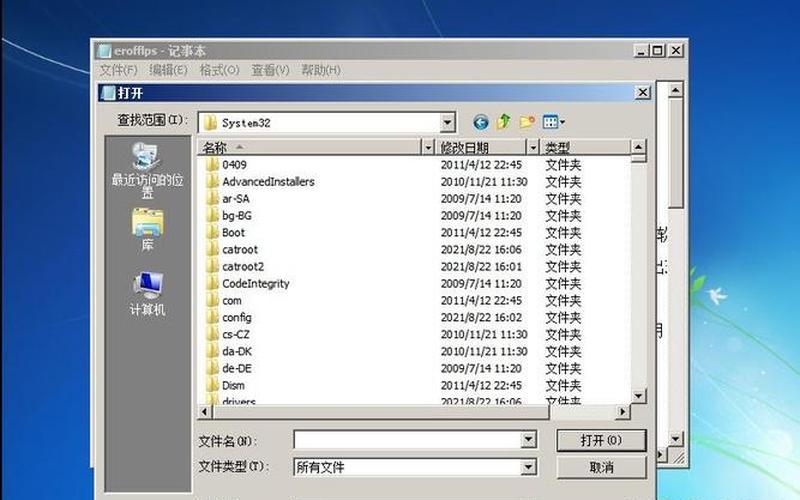
Task: Click the 取消 button
Action: click(x=601, y=467)
